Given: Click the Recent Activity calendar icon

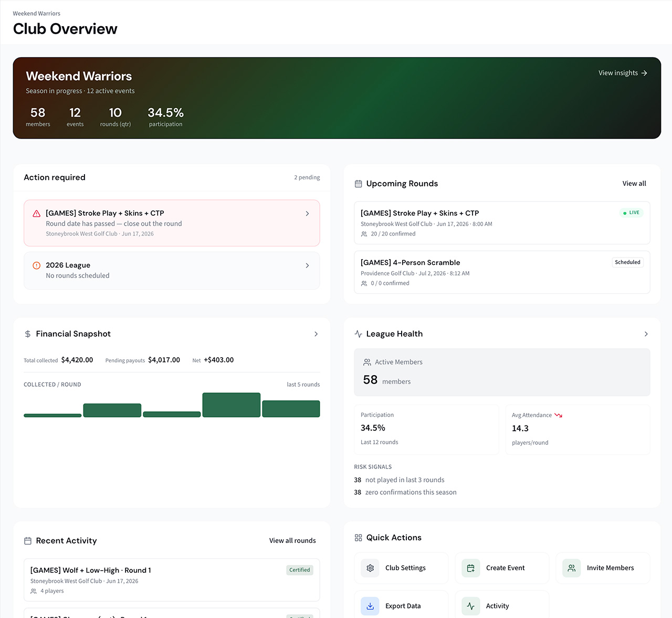Looking at the screenshot, I should pos(28,541).
